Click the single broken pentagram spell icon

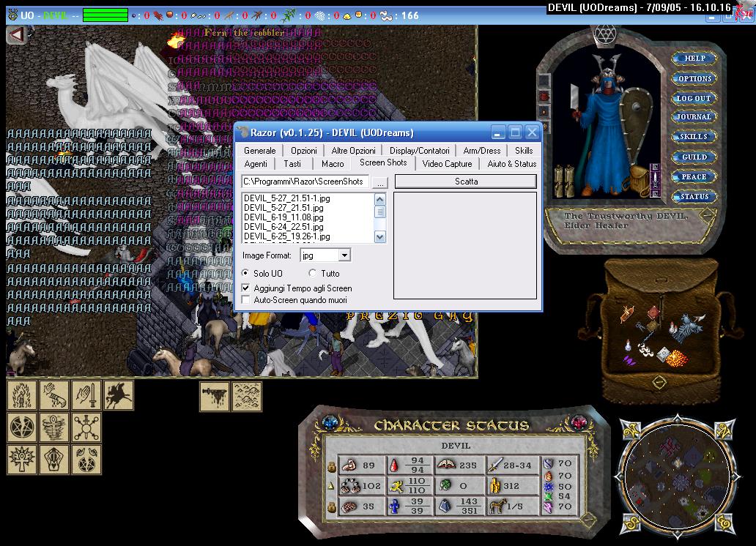(x=22, y=427)
